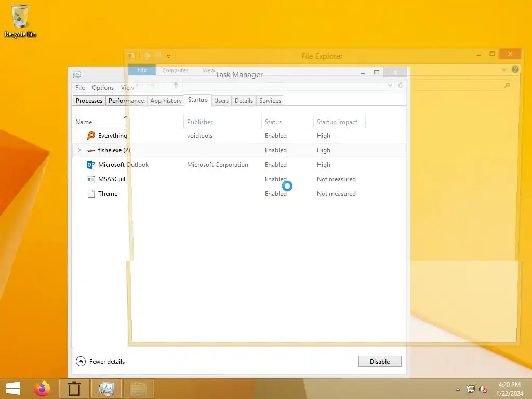Click the network tray icon
The height and width of the screenshot is (399, 532).
tap(470, 389)
